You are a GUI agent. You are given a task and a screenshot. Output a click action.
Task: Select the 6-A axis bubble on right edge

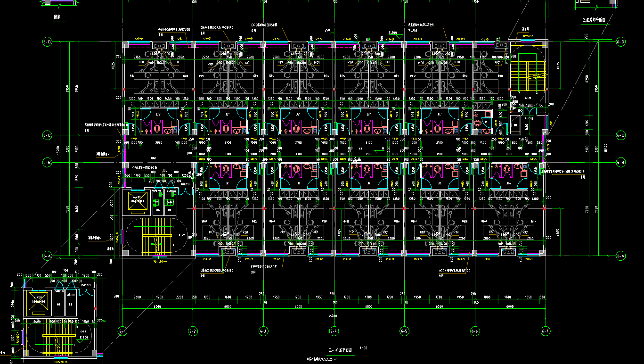[x=620, y=256]
